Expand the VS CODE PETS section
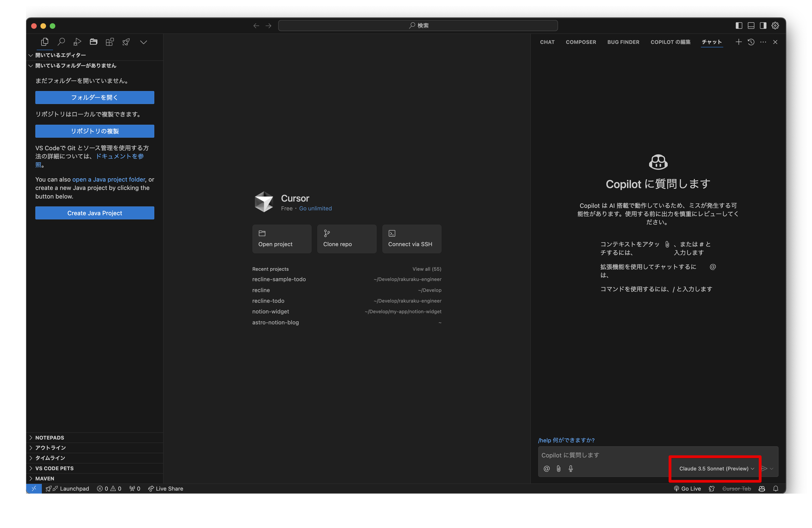This screenshot has height=528, width=812. pos(95,468)
